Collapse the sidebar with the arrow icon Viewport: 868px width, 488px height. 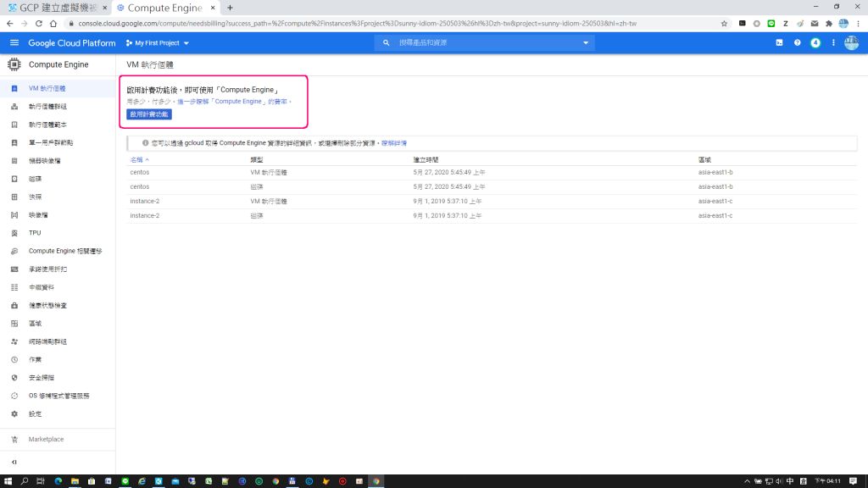click(x=14, y=462)
